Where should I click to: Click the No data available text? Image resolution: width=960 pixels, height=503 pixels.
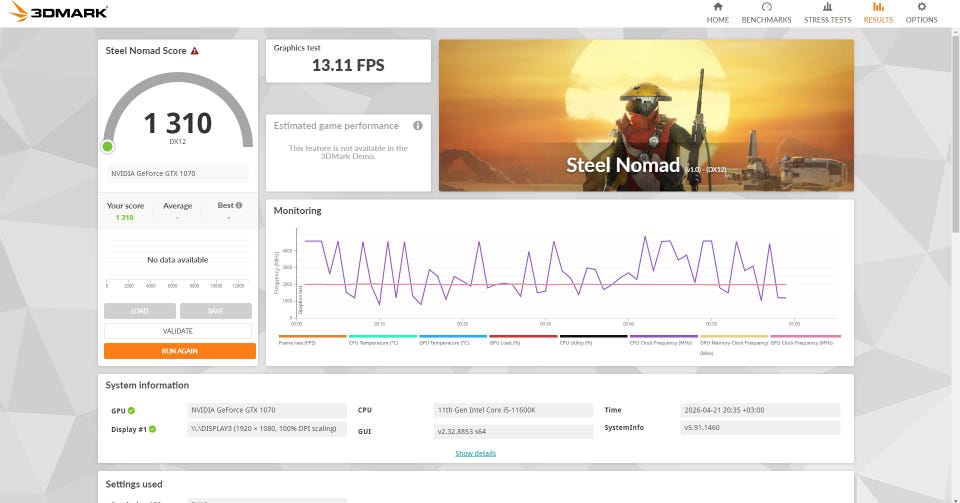coord(178,260)
